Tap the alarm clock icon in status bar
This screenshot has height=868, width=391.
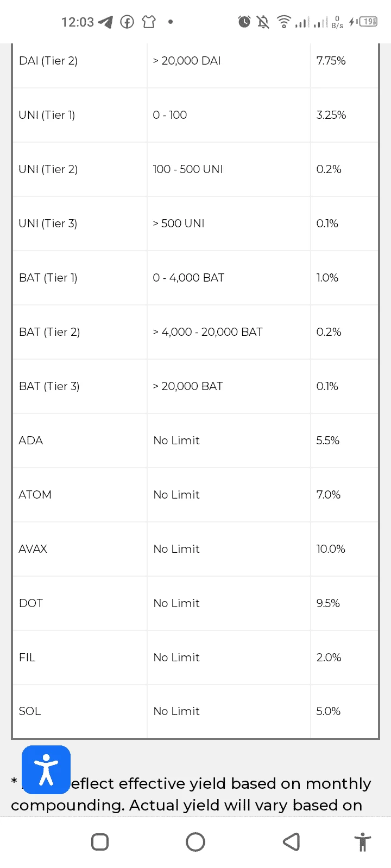tap(244, 22)
